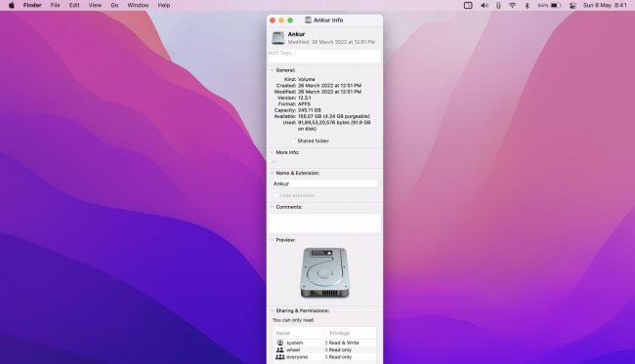Collapse the Comments section
The width and height of the screenshot is (635, 364).
273,207
